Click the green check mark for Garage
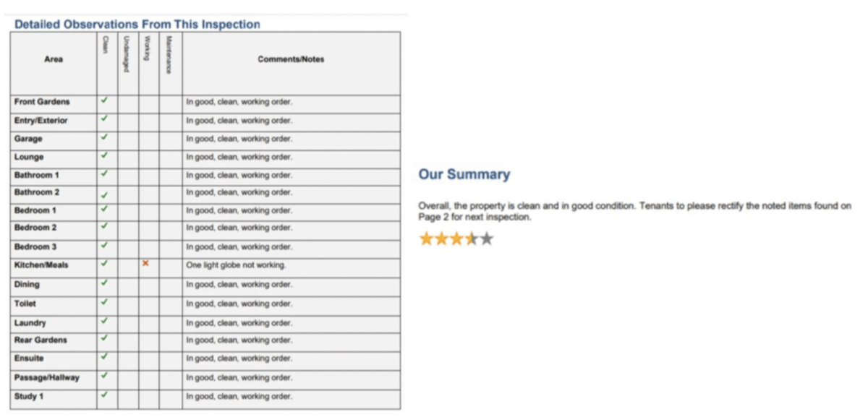 (x=104, y=137)
